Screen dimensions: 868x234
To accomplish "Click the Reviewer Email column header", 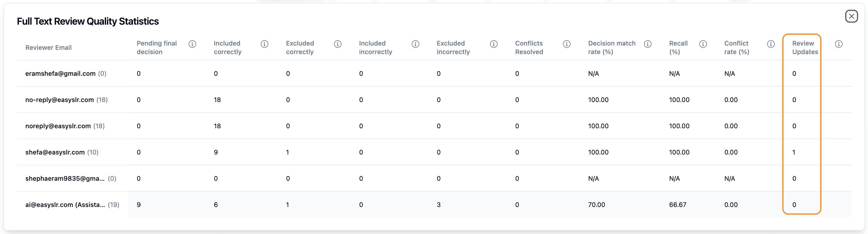I will [x=49, y=48].
